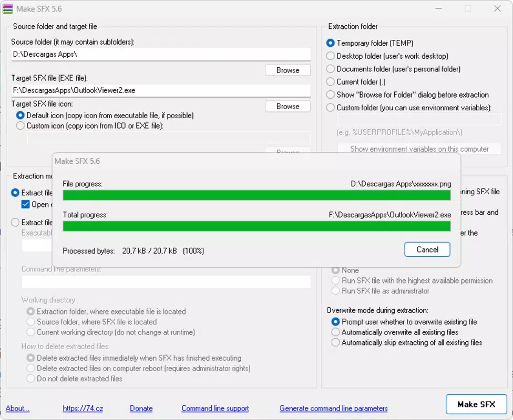Click the Total progress bar
The width and height of the screenshot is (513, 420).
coord(256,226)
